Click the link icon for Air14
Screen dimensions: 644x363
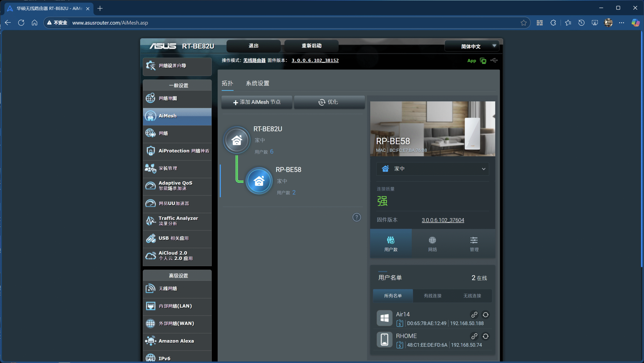click(474, 315)
